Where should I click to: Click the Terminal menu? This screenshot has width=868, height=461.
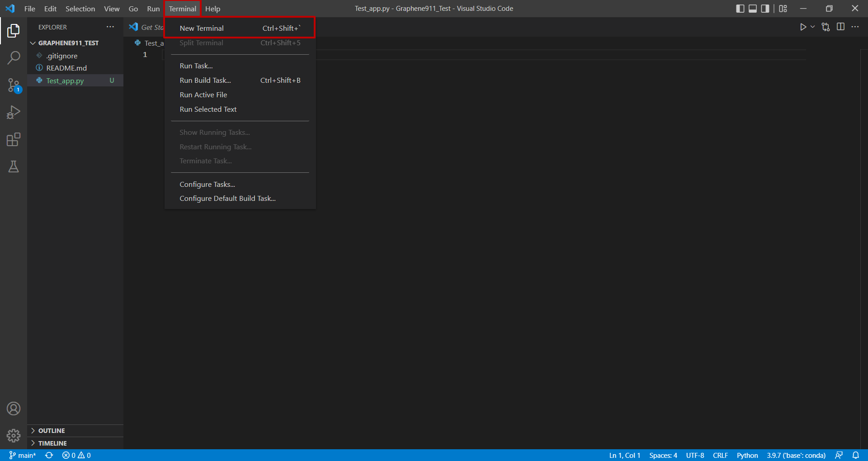point(183,9)
